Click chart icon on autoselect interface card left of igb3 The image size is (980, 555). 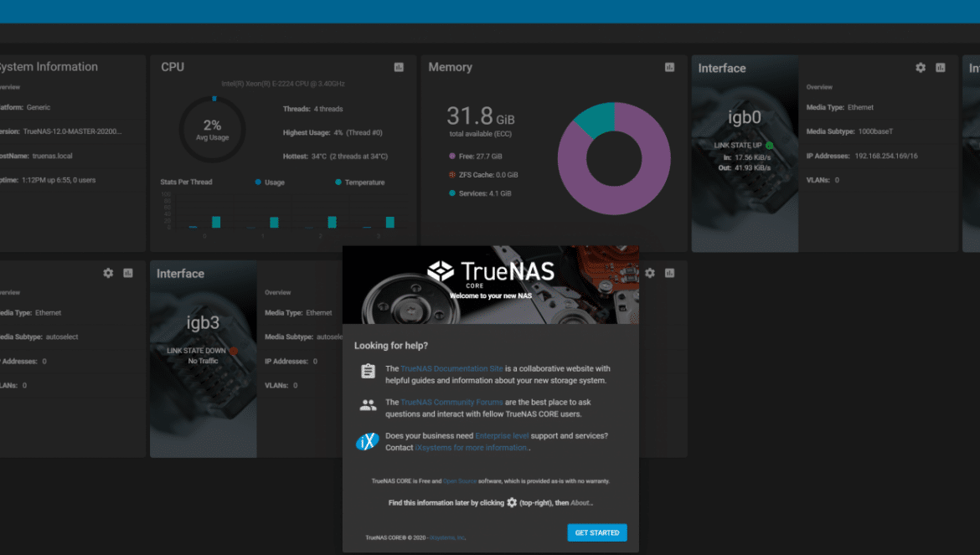point(128,273)
